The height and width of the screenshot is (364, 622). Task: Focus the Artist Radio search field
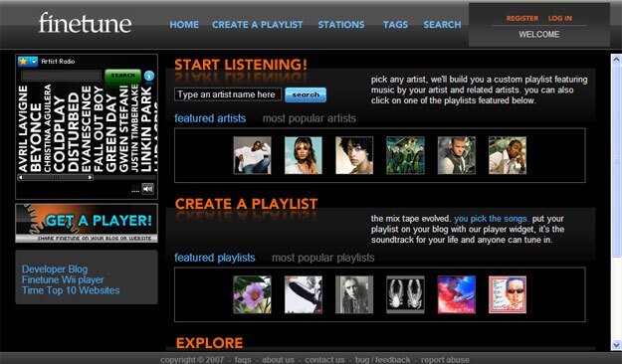[x=61, y=76]
